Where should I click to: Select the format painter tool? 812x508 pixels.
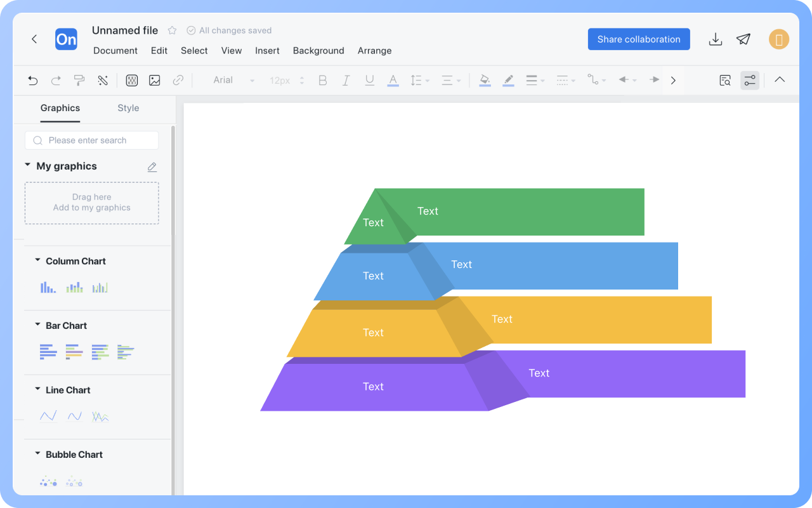click(79, 80)
